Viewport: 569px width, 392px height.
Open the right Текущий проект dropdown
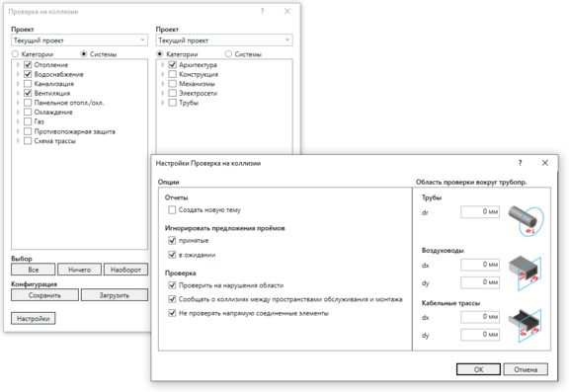click(x=224, y=40)
